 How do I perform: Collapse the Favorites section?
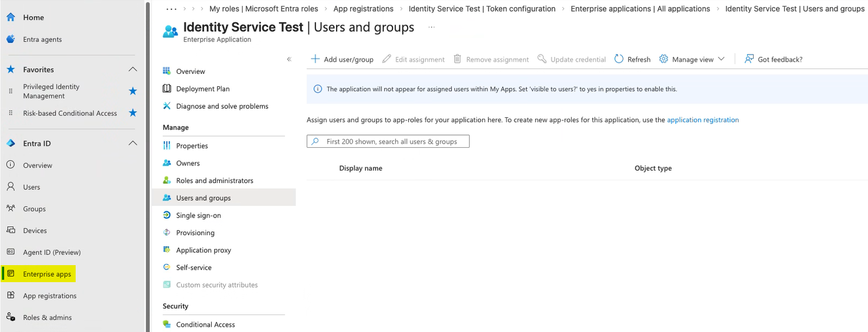coord(133,69)
